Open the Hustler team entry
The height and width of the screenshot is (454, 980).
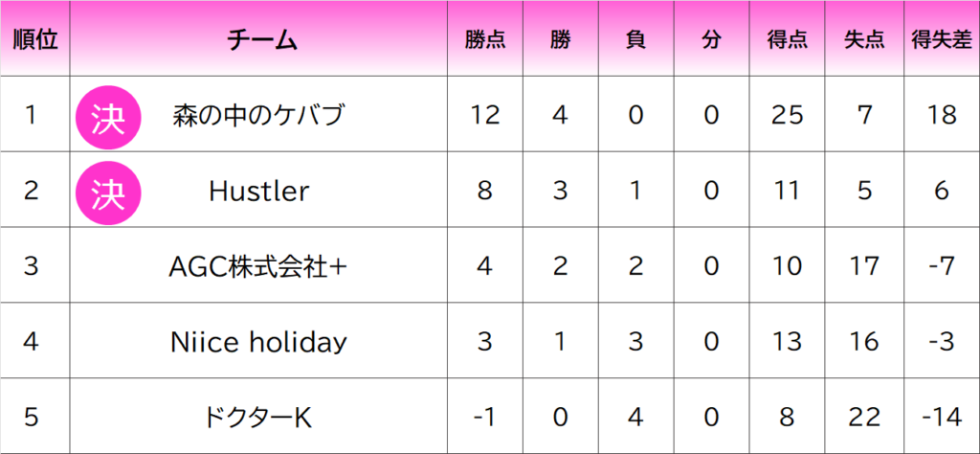[258, 192]
